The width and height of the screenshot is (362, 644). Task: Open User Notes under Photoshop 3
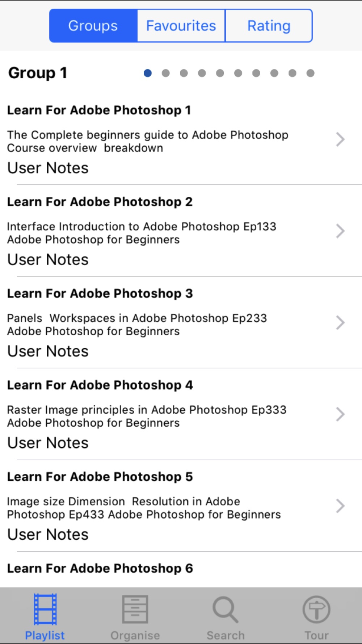click(x=48, y=351)
